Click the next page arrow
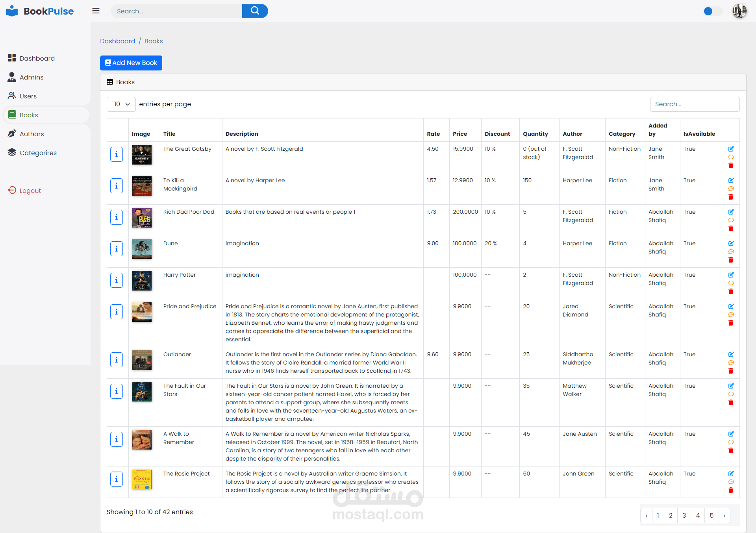Screen dimensions: 756x533 (724, 515)
